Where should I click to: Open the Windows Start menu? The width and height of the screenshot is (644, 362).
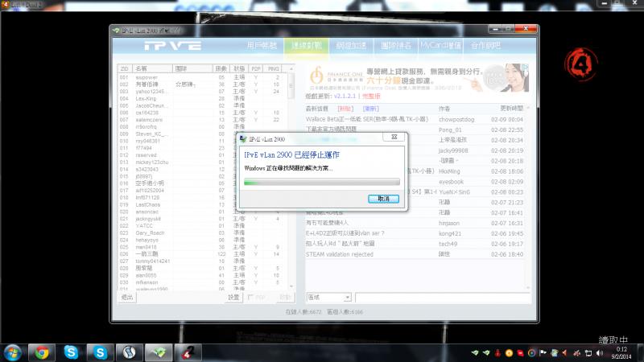[x=12, y=352]
